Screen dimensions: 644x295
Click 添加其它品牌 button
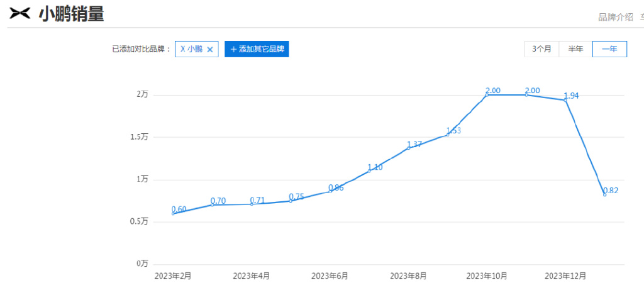click(257, 49)
